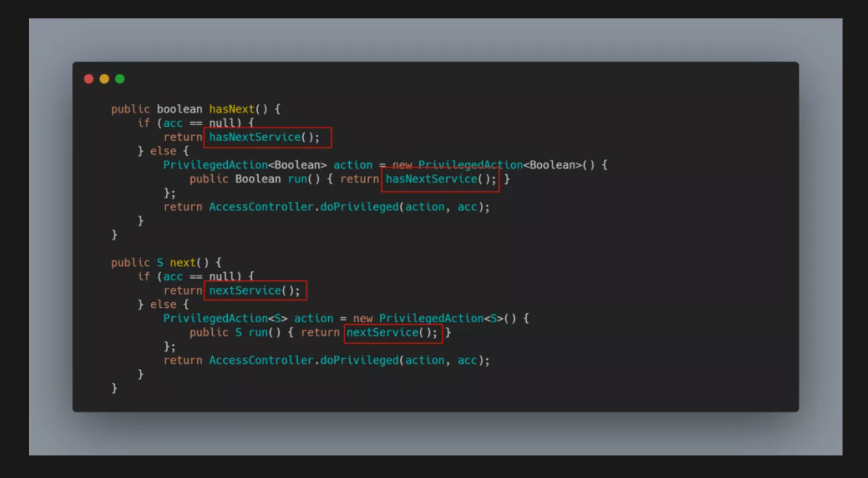Click the yellow minimize dot
The height and width of the screenshot is (478, 868).
coord(104,79)
